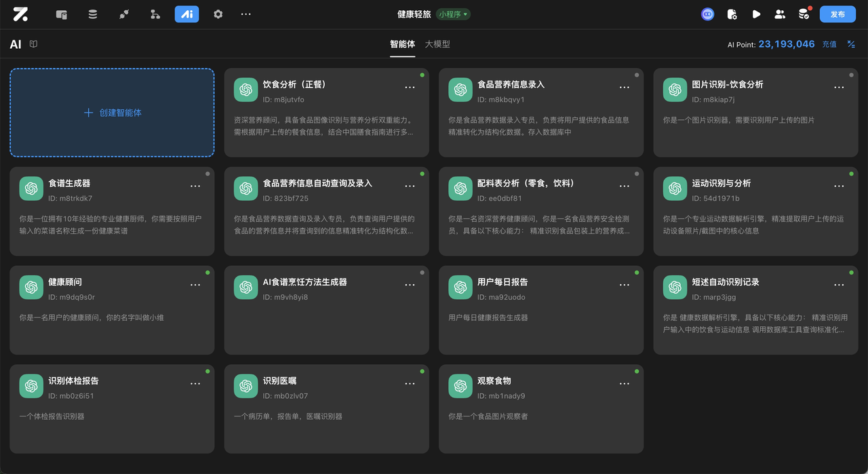Click the 用户每日报告 agent logo
The image size is (868, 474).
tap(460, 288)
